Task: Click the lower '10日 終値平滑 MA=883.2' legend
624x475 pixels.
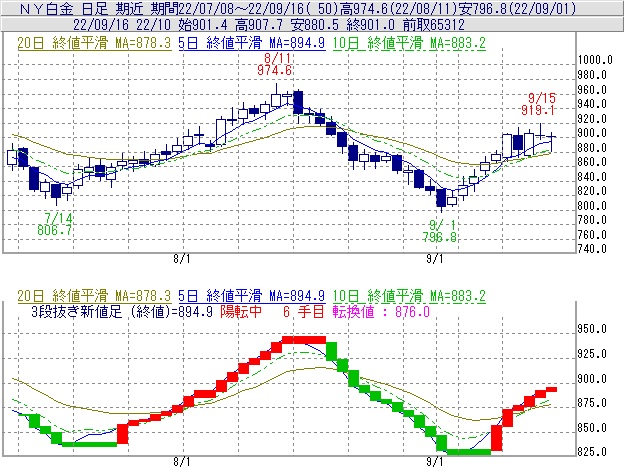Action: (x=409, y=296)
